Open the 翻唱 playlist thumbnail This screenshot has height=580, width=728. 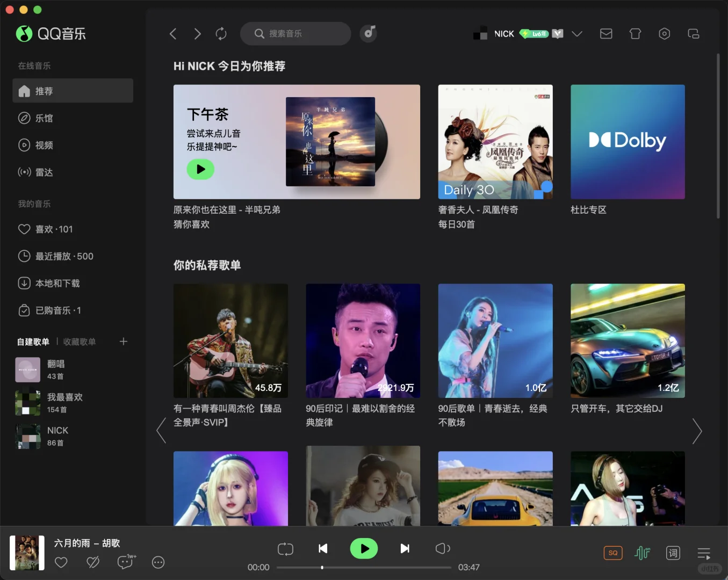coord(27,369)
